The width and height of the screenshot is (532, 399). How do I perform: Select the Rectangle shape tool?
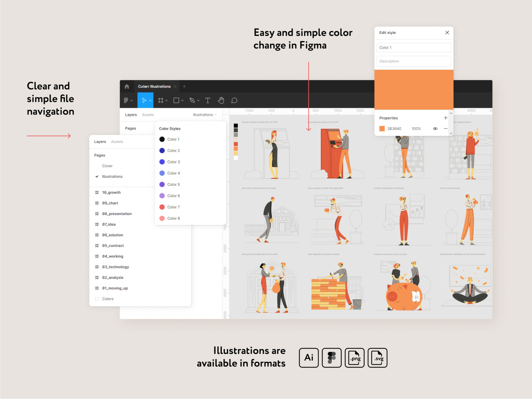coord(176,100)
